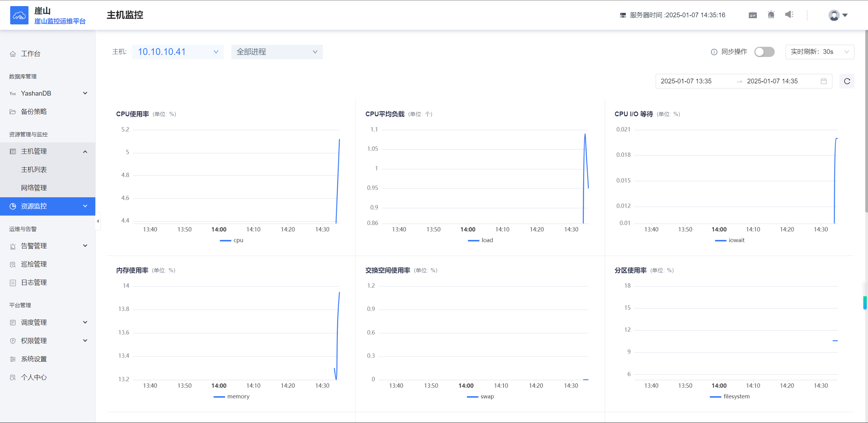Expand the 告警管理 menu
This screenshot has width=868, height=423.
[x=47, y=246]
